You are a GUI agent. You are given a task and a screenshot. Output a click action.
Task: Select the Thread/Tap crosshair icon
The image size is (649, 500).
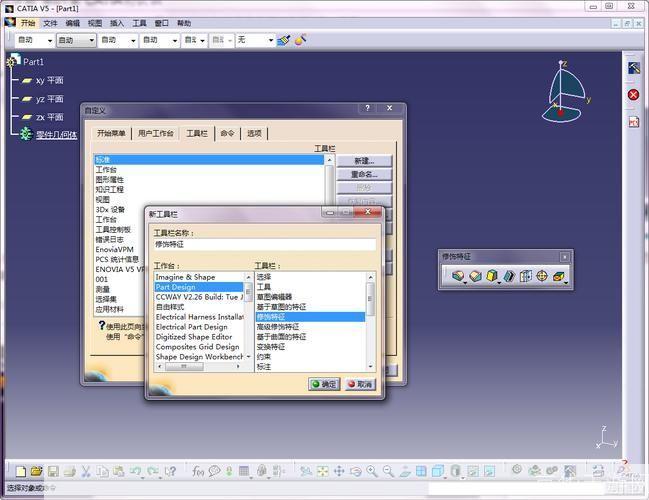(x=542, y=276)
